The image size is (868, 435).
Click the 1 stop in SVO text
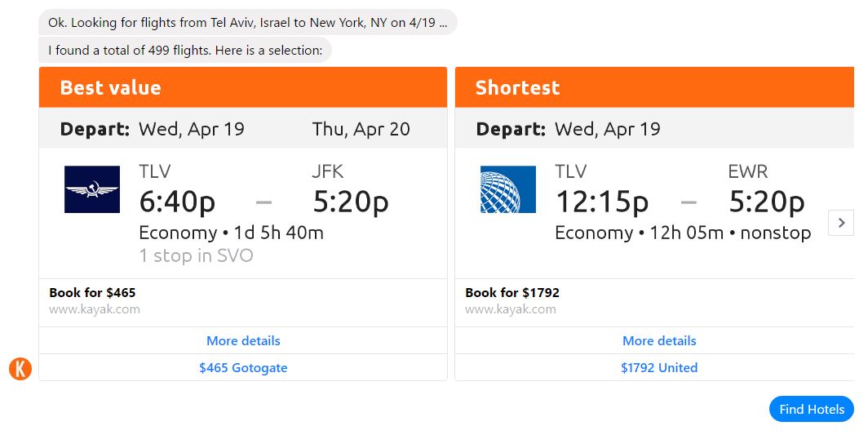pyautogui.click(x=196, y=255)
